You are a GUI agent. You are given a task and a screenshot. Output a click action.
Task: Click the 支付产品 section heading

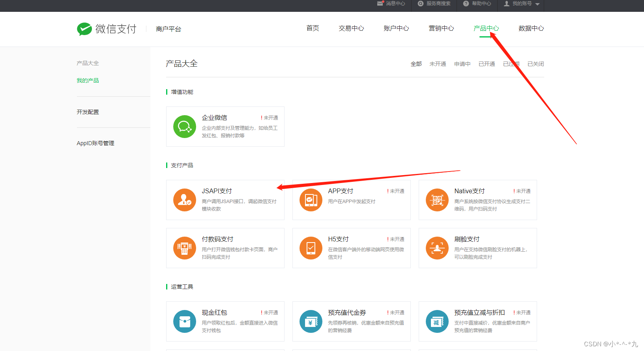point(182,165)
